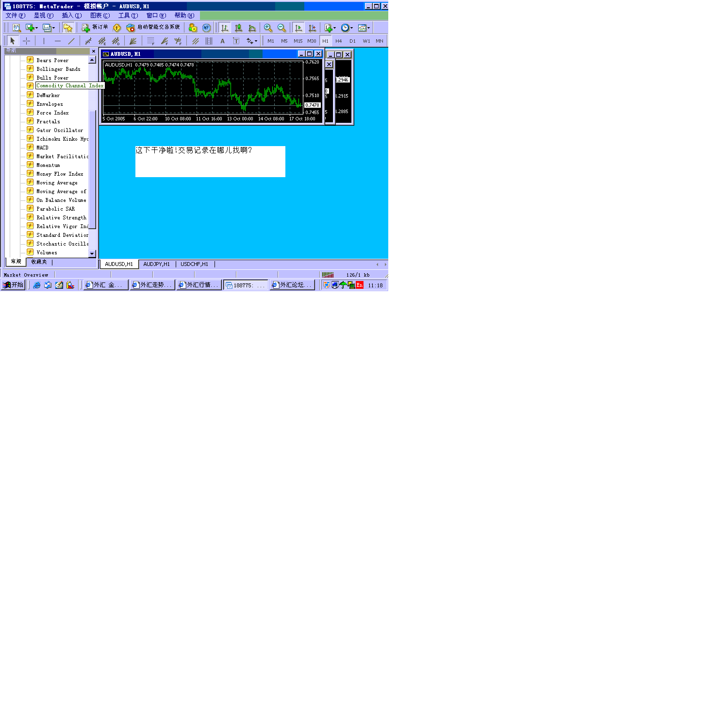Open the Market Watch magnifier icon
728x728 pixels.
[x=17, y=28]
